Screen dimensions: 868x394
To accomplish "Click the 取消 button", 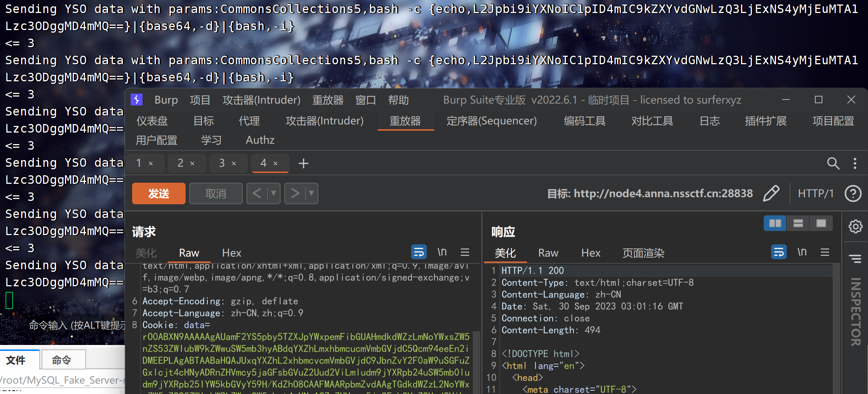I will (x=216, y=193).
